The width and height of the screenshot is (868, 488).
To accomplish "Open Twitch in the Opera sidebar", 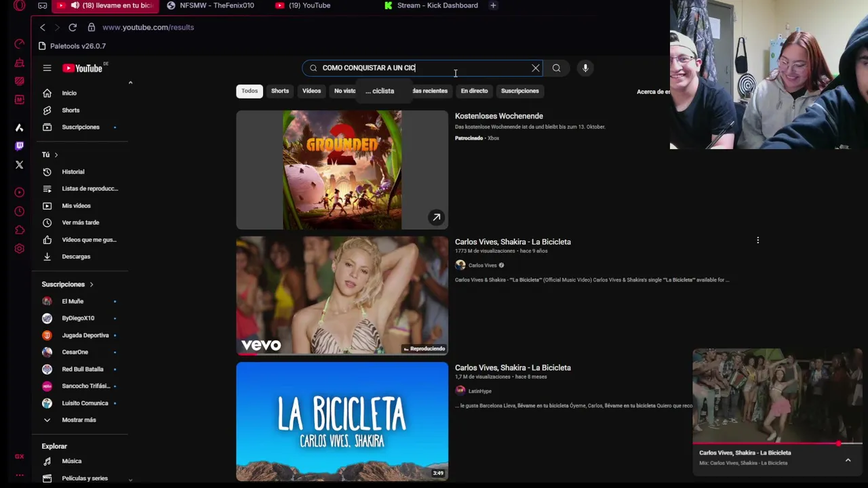I will click(x=19, y=146).
